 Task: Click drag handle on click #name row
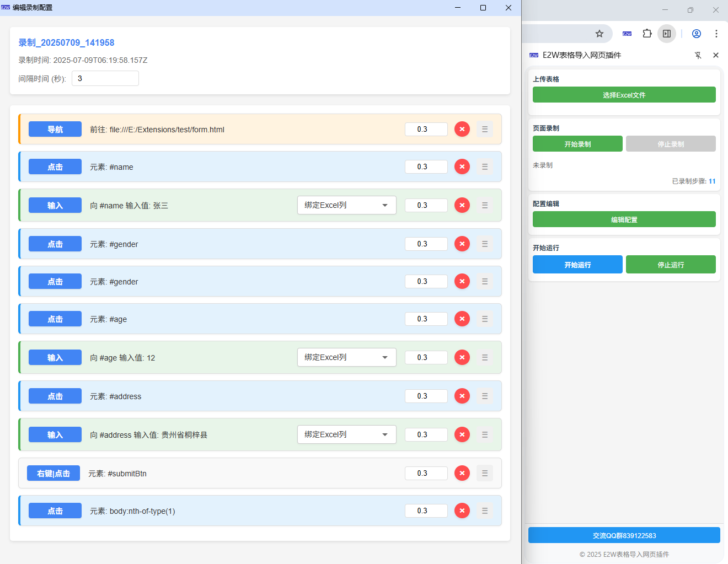coord(485,166)
